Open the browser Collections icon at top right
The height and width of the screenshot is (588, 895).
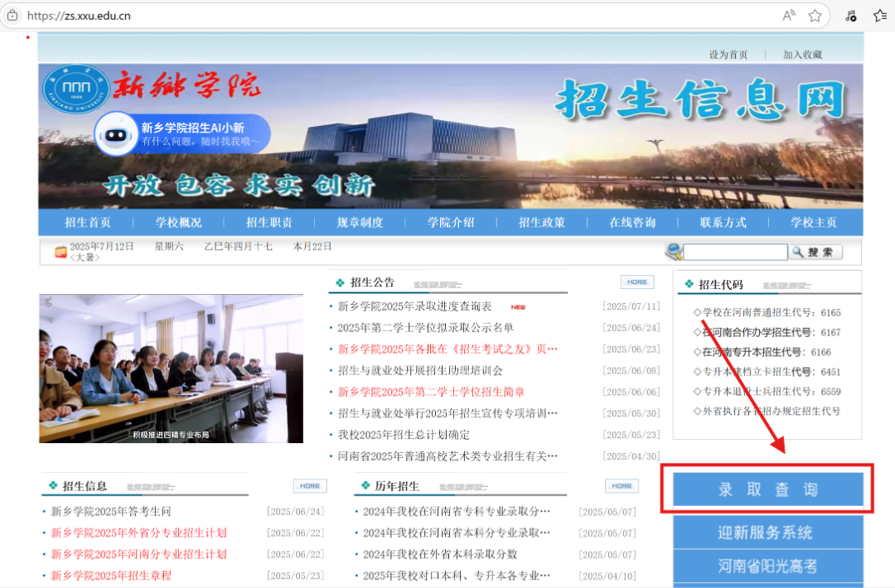(x=879, y=15)
